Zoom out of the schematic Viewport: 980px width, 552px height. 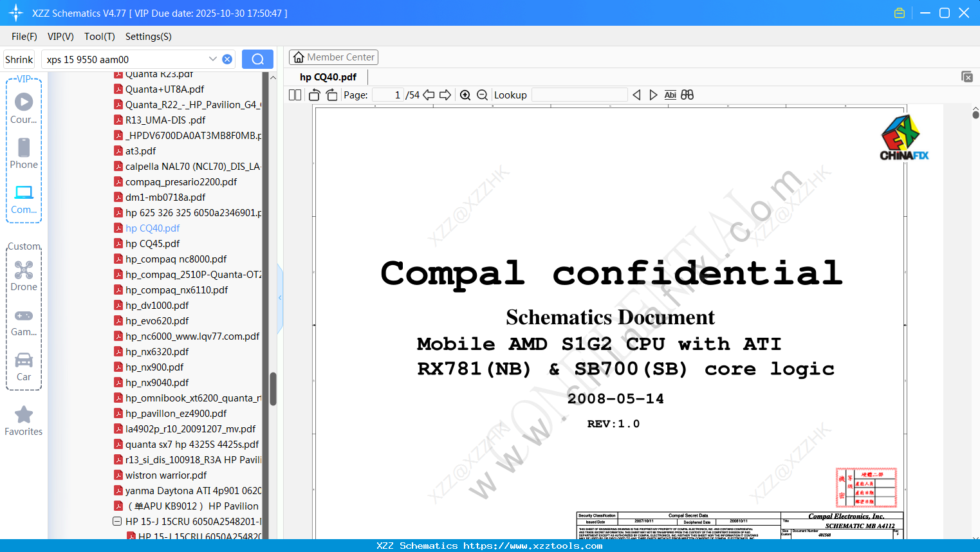pyautogui.click(x=482, y=95)
